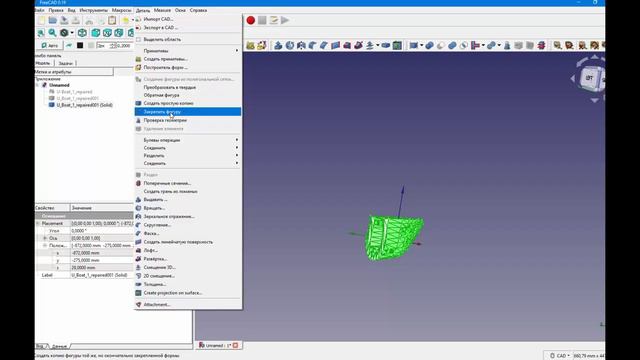Open the draw style dropdown arrow

(72, 33)
